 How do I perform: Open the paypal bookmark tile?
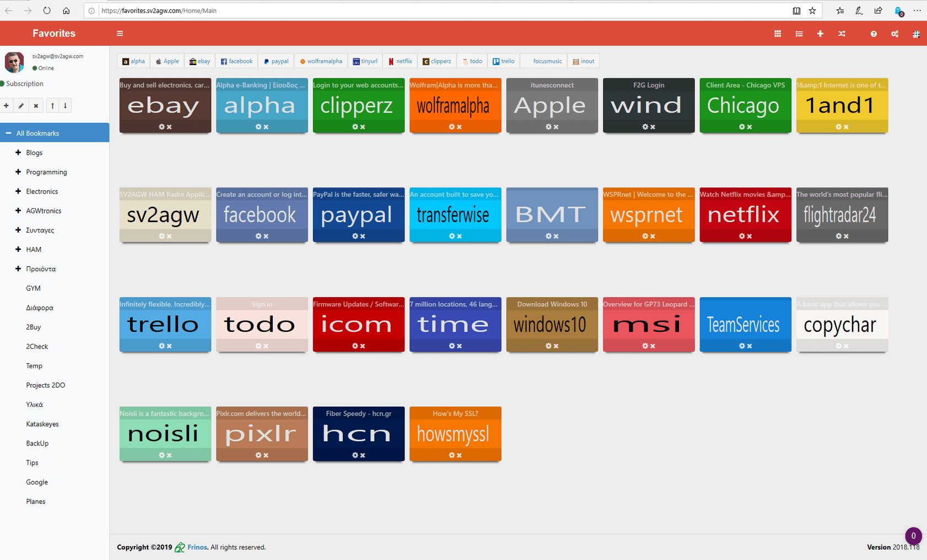(x=358, y=214)
